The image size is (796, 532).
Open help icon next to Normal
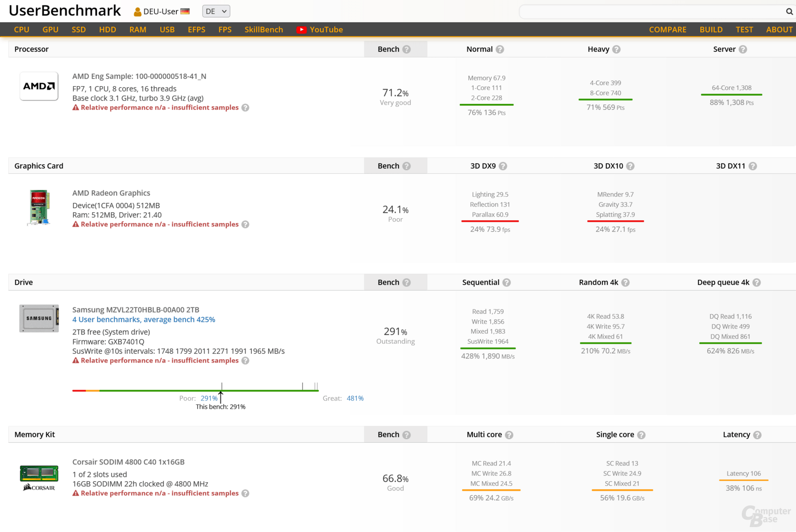pos(500,49)
